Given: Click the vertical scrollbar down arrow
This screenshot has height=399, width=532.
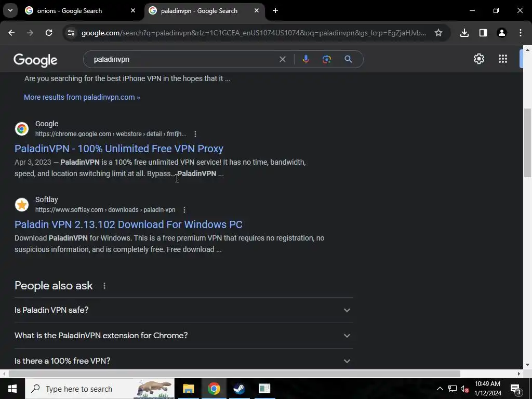Looking at the screenshot, I should click(527, 365).
